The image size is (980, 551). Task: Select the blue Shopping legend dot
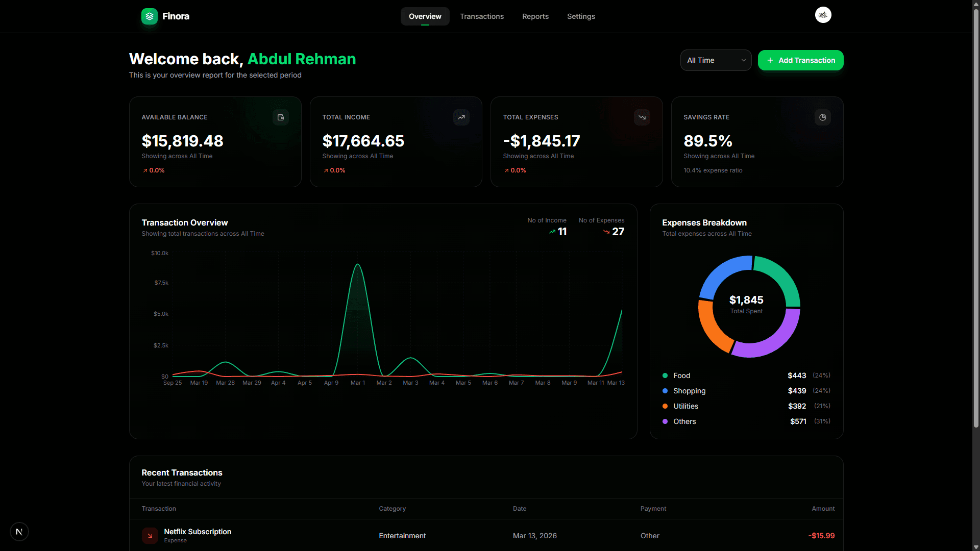[x=665, y=391]
